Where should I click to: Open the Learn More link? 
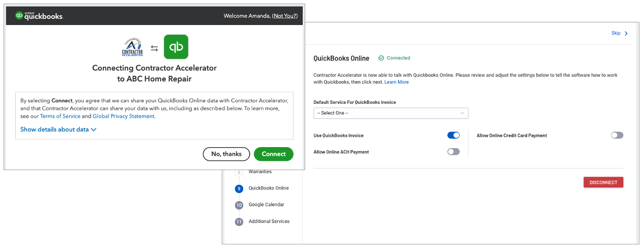tap(396, 82)
